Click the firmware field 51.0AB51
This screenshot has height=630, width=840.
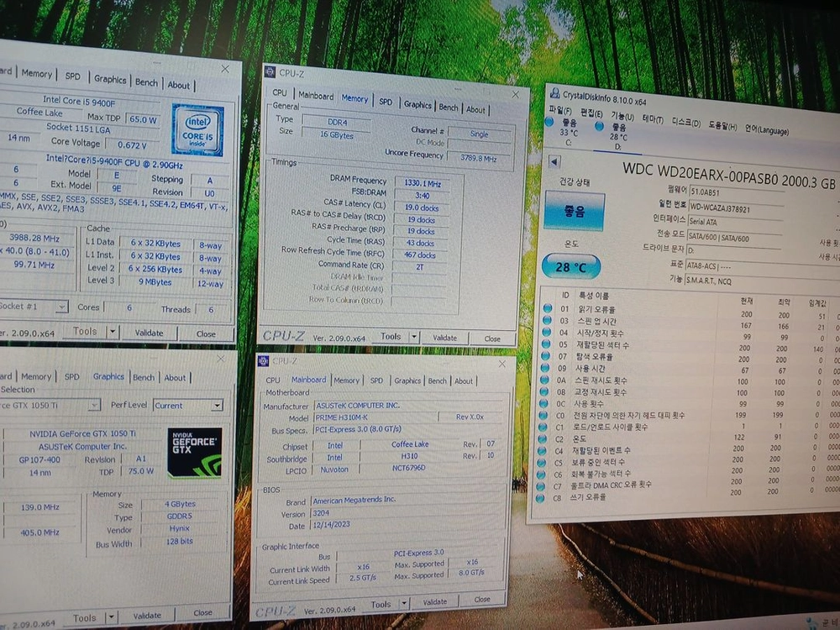pos(736,192)
